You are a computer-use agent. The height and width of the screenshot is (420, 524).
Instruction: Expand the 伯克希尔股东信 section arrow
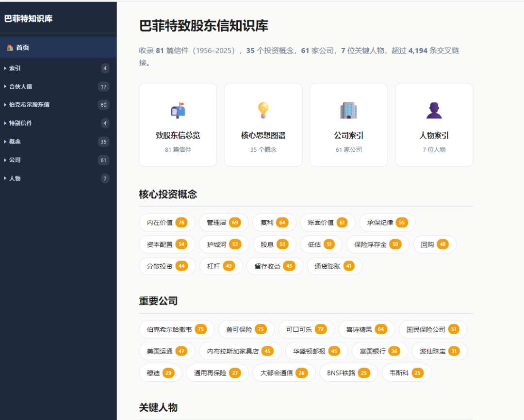(5, 105)
